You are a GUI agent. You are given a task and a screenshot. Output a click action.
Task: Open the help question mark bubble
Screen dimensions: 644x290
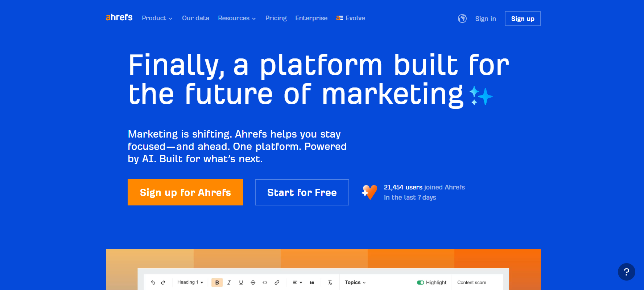(626, 272)
